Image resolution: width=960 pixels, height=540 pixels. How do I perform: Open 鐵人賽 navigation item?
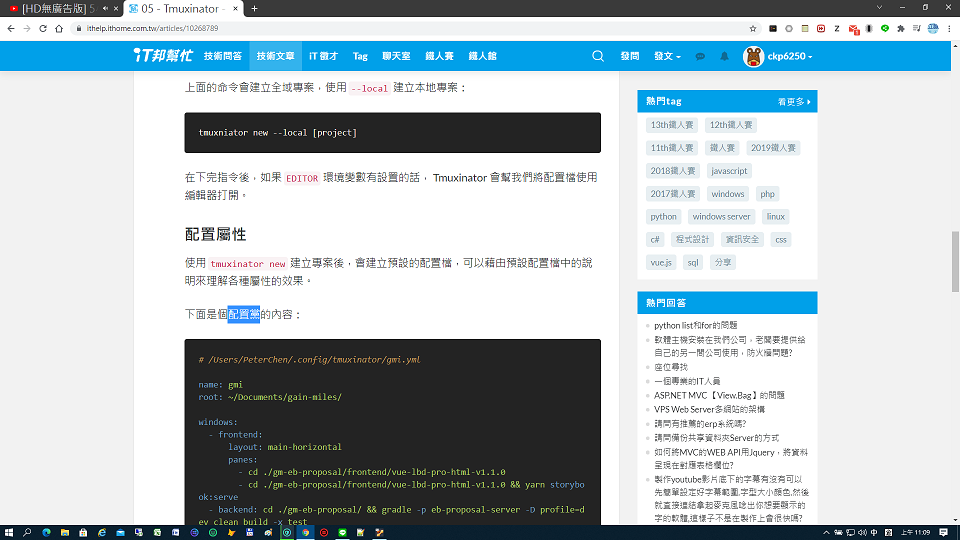[439, 56]
